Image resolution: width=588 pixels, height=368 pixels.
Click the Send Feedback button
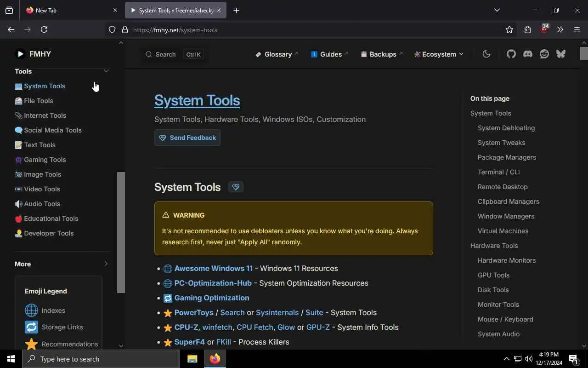(187, 138)
